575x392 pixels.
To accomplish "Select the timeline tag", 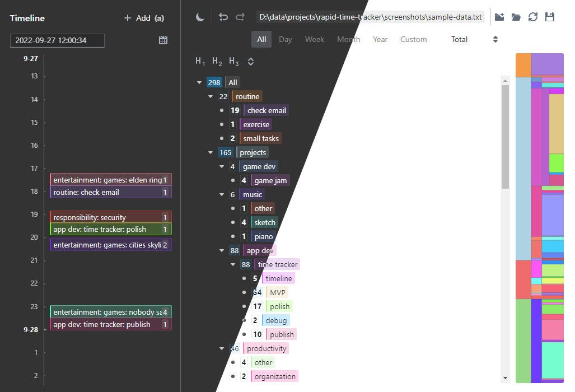I will coord(279,278).
